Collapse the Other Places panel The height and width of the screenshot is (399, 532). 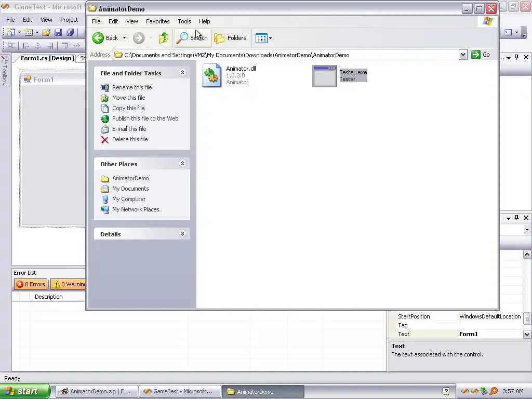182,164
